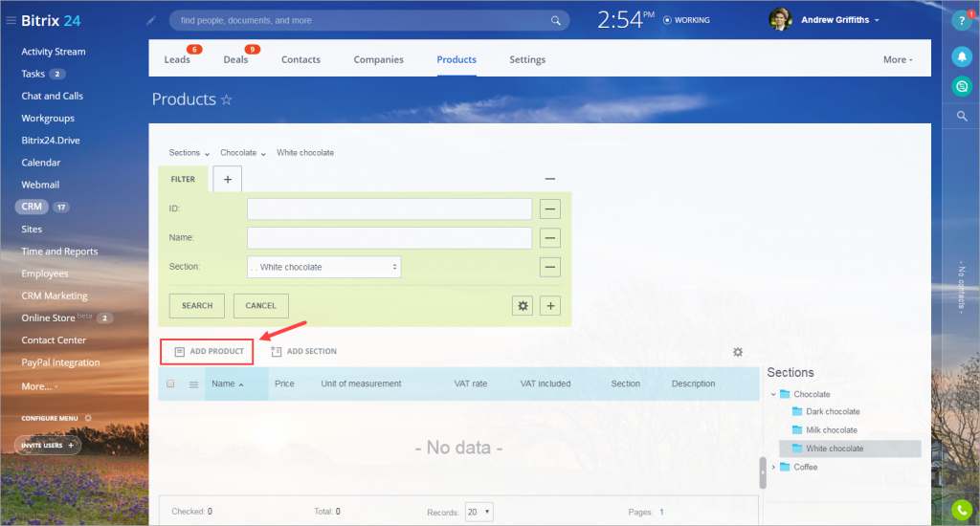Viewport: 980px width, 526px height.
Task: Click inside the Name filter input
Action: [390, 238]
